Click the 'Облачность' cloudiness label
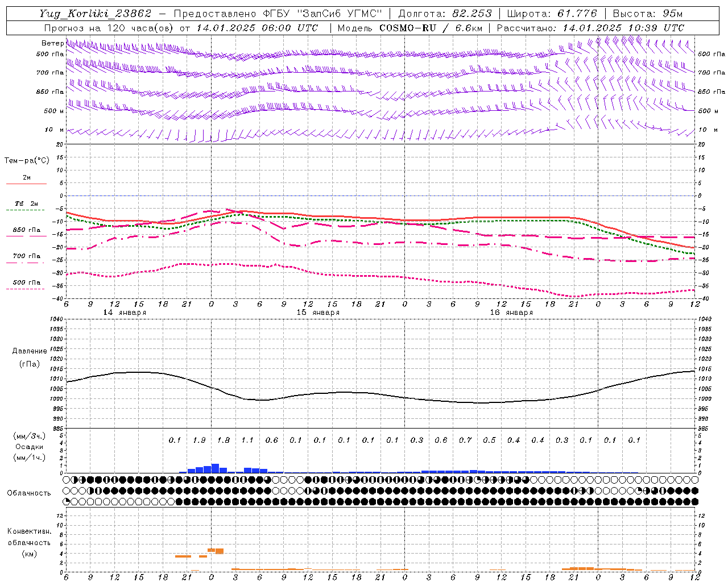The image size is (728, 582). point(29,493)
